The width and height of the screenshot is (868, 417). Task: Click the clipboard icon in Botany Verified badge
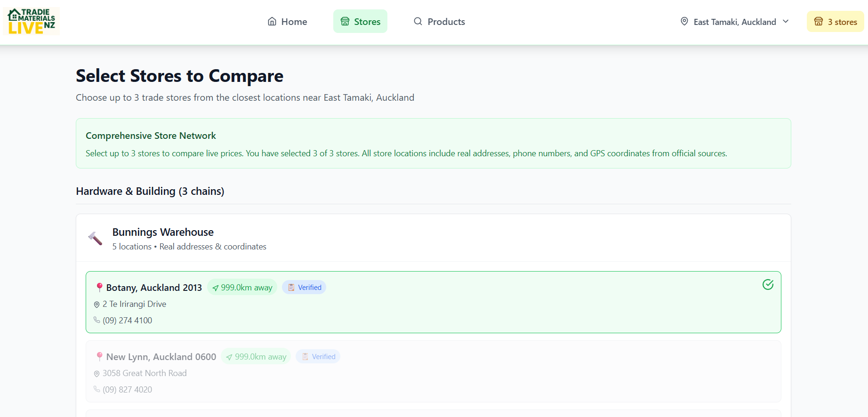click(291, 287)
